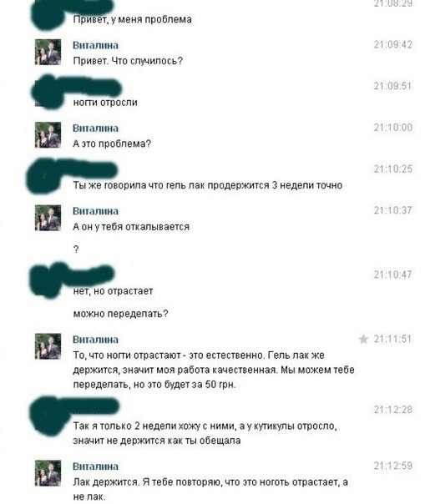The width and height of the screenshot is (425, 504).
Task: Click the timestamp 21:09:42
Action: 392,45
